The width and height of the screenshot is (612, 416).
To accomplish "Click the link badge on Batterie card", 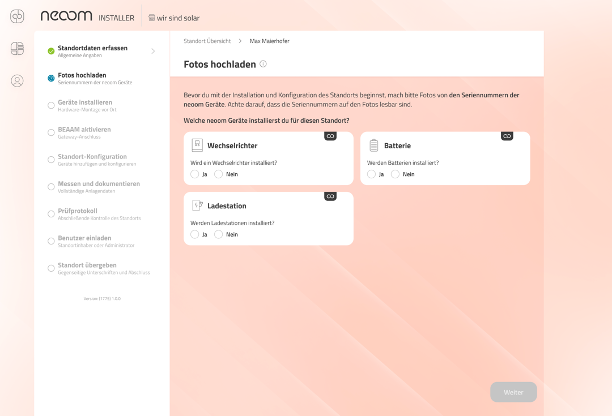I will pos(507,136).
